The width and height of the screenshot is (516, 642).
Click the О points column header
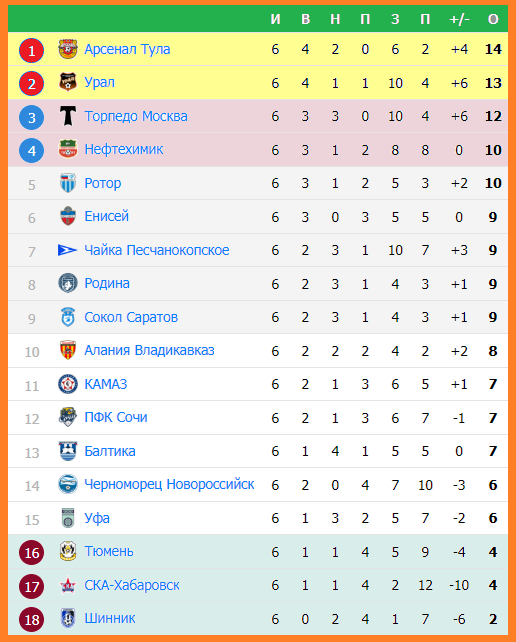(x=493, y=19)
